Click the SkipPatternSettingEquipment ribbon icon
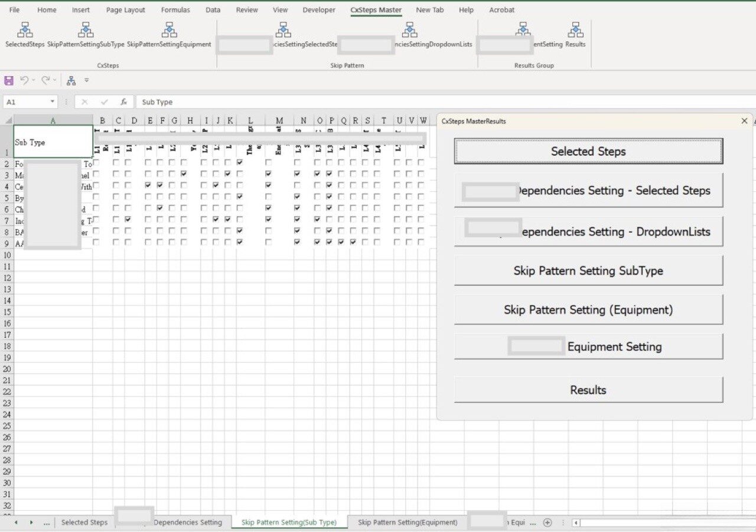Screen dimensions: 756x532 tap(170, 31)
